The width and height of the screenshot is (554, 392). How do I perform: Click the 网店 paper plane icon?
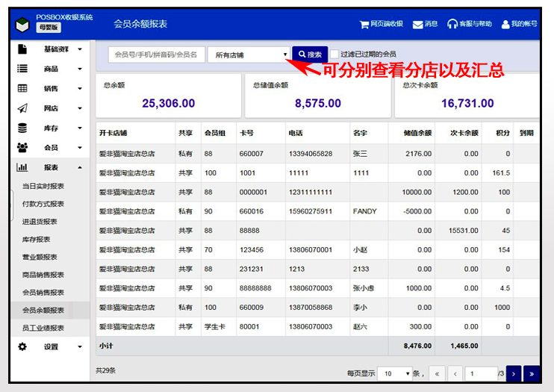pyautogui.click(x=22, y=108)
